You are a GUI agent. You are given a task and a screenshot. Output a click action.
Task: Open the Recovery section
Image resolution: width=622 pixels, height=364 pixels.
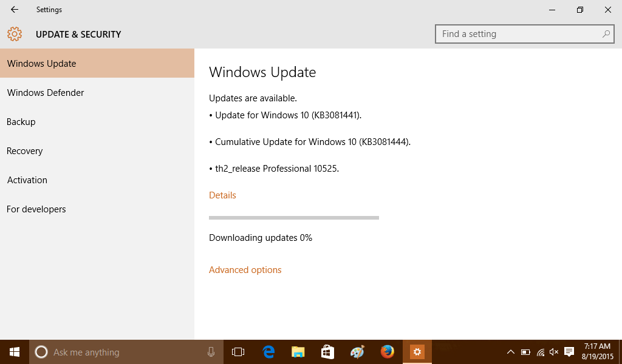click(x=97, y=151)
